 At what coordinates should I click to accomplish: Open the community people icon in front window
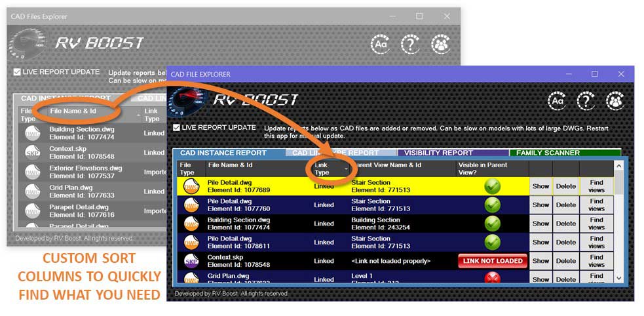(615, 101)
